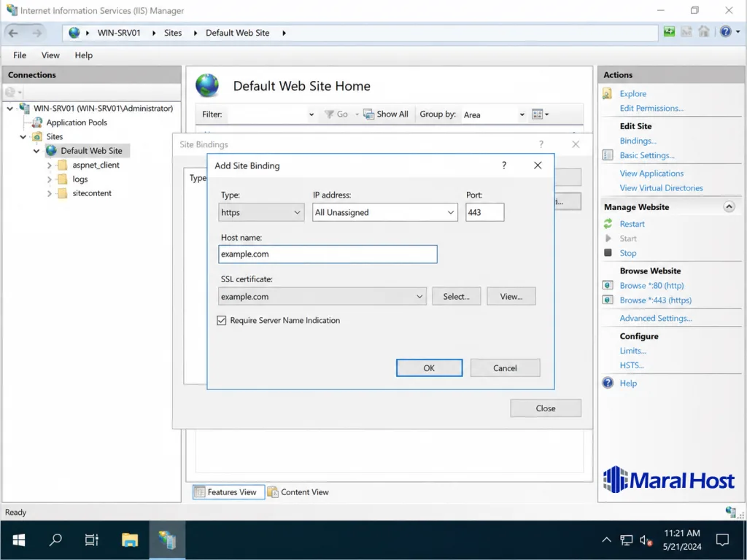The height and width of the screenshot is (560, 747).
Task: Click the volume icon in system tray
Action: click(646, 540)
